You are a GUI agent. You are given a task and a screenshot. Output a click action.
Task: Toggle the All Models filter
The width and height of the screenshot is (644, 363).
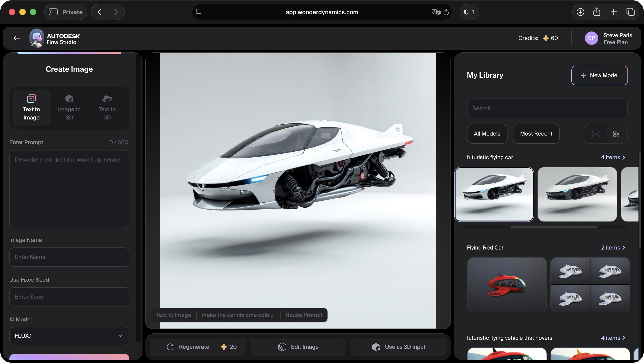pyautogui.click(x=487, y=134)
